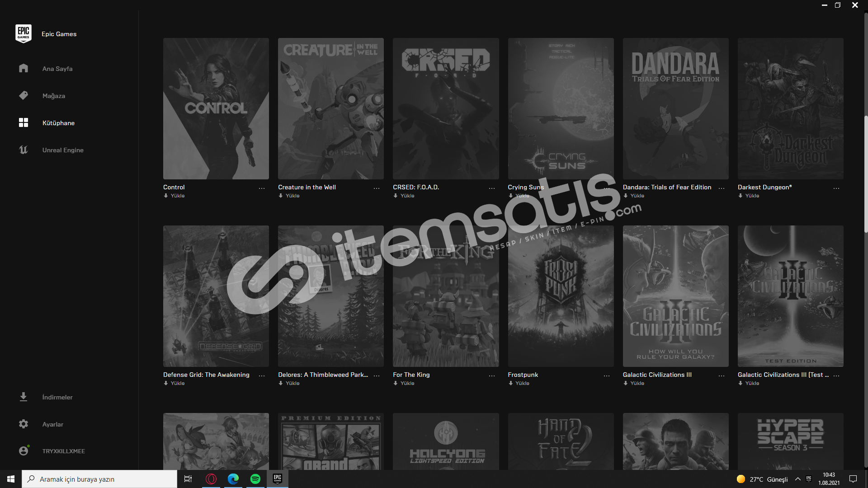
Task: Click Yükle under Galactic Civilizations III
Action: (x=634, y=383)
